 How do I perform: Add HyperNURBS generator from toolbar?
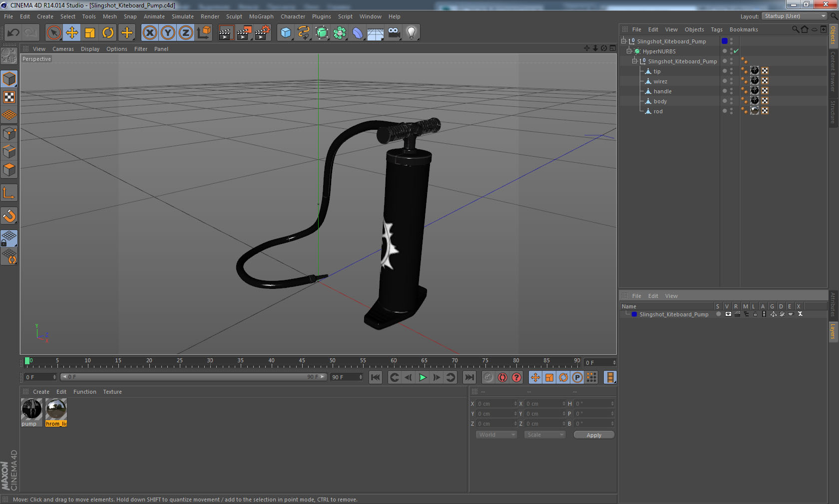click(322, 33)
